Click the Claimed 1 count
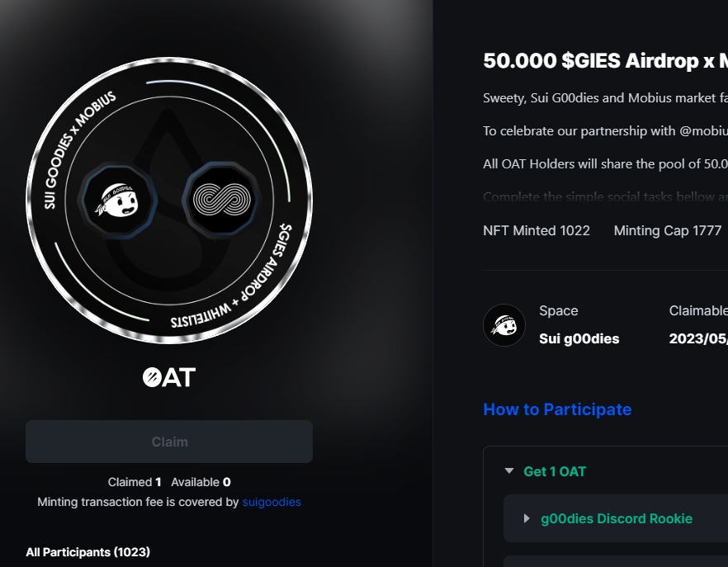The image size is (728, 567). click(x=135, y=482)
